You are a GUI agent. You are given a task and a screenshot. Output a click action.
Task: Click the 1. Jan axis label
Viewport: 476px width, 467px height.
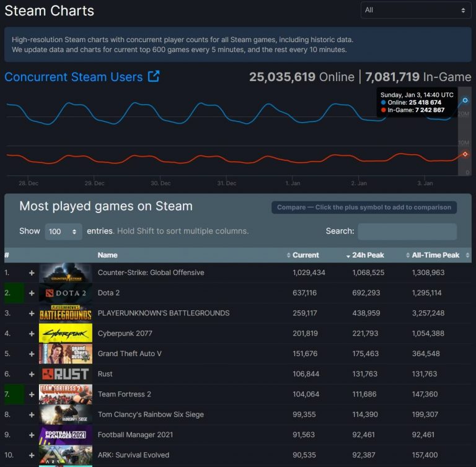click(293, 183)
